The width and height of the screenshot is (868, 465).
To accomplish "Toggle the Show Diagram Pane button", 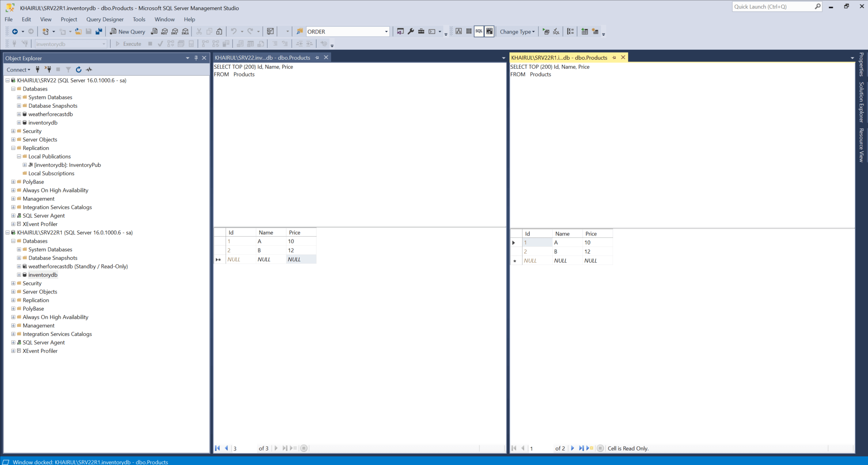I will pyautogui.click(x=459, y=32).
